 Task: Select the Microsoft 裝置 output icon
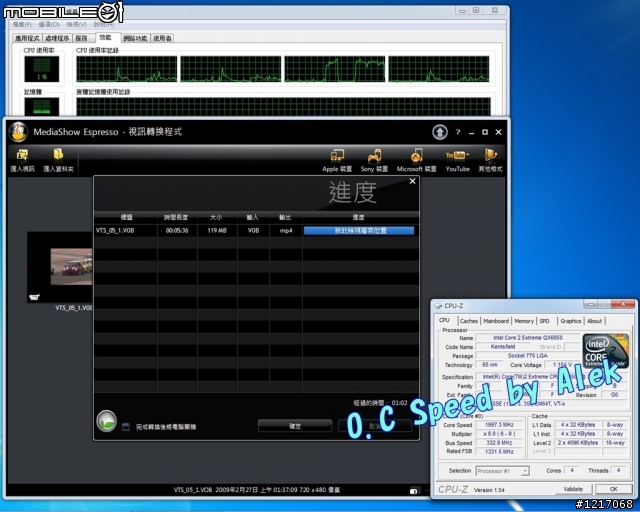pyautogui.click(x=416, y=156)
